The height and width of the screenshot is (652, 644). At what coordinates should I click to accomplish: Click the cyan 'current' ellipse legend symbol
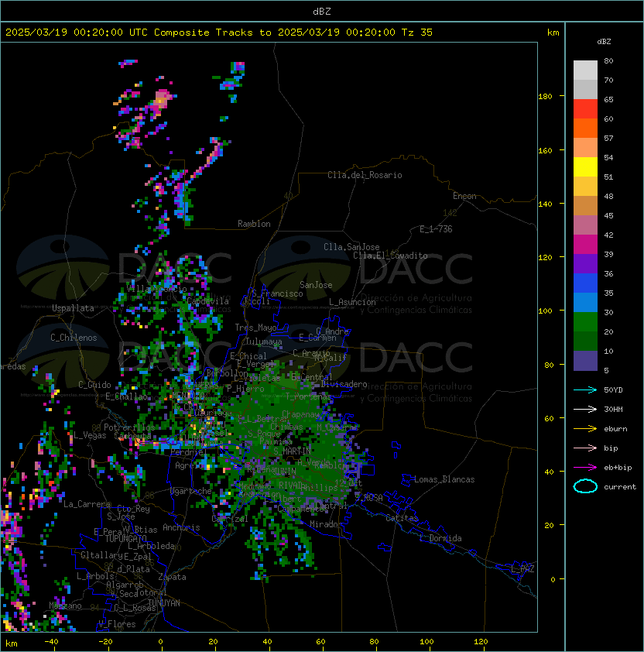tap(585, 486)
